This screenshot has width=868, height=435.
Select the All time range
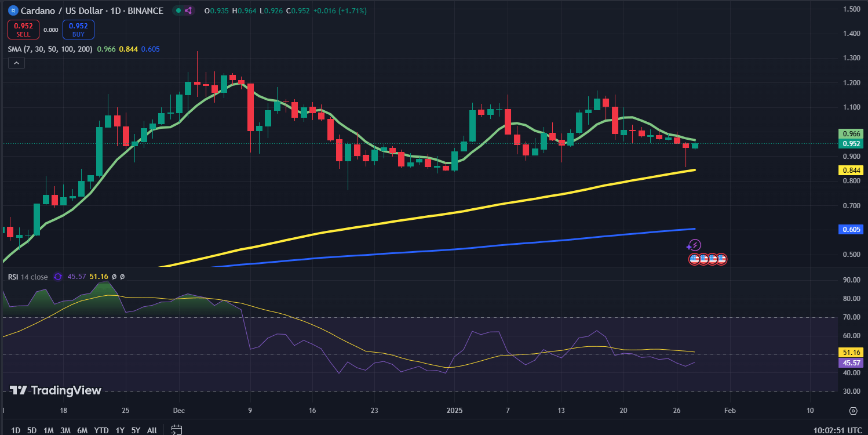[x=152, y=430]
